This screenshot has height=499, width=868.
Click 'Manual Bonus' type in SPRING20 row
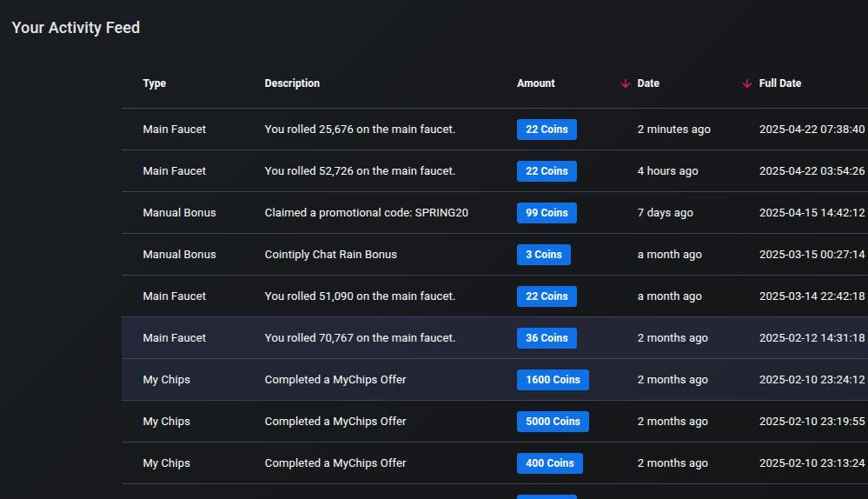(x=179, y=213)
